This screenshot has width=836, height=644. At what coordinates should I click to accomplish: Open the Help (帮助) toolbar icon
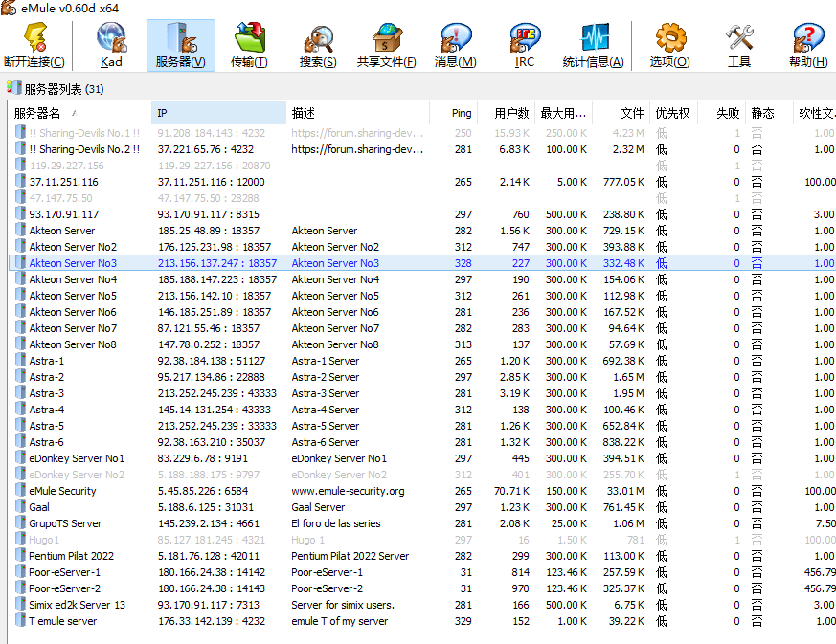click(x=808, y=46)
